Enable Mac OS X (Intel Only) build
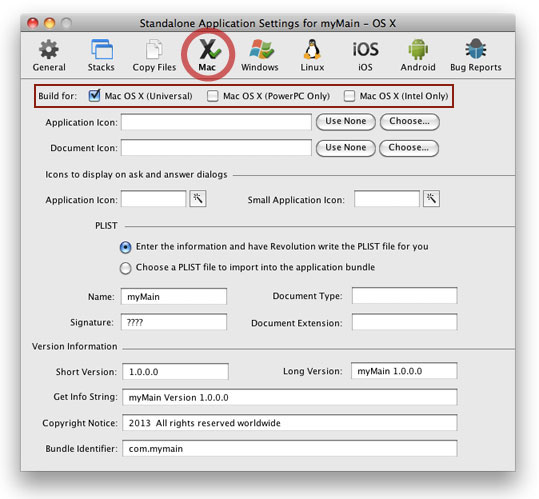Viewport: 539px width, 499px height. point(349,96)
